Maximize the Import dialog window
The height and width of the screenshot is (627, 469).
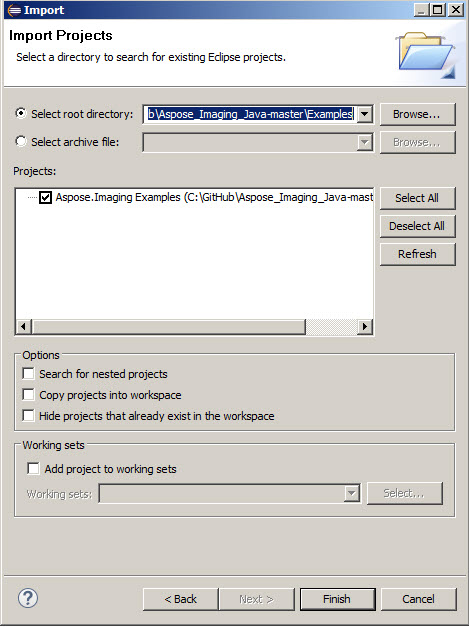(438, 10)
